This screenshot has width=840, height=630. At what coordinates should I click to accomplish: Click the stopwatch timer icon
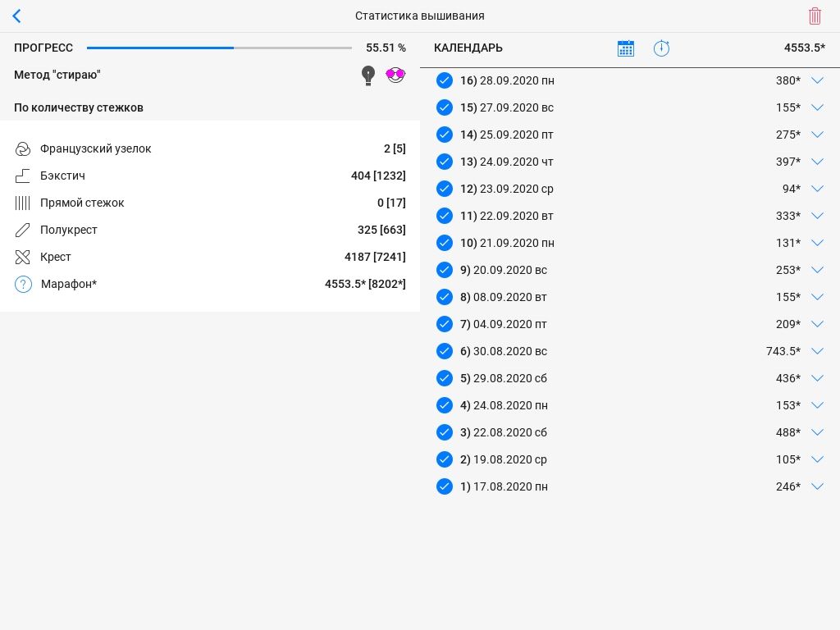pos(661,48)
